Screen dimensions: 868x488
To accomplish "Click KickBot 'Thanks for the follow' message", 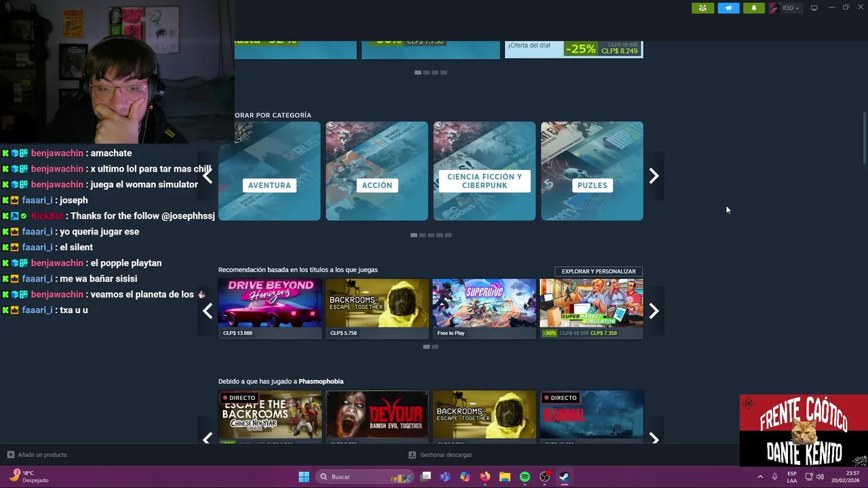I will [x=108, y=216].
